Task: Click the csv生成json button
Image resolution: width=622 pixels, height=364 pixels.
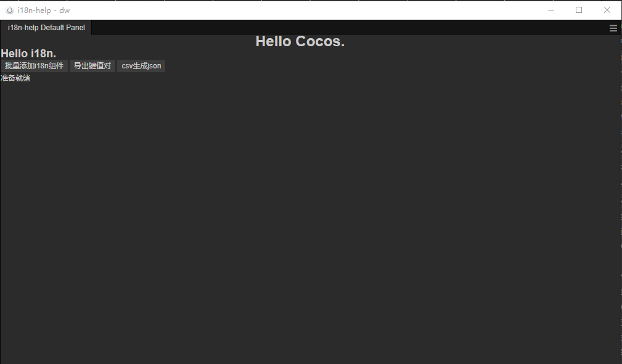Action: (141, 66)
